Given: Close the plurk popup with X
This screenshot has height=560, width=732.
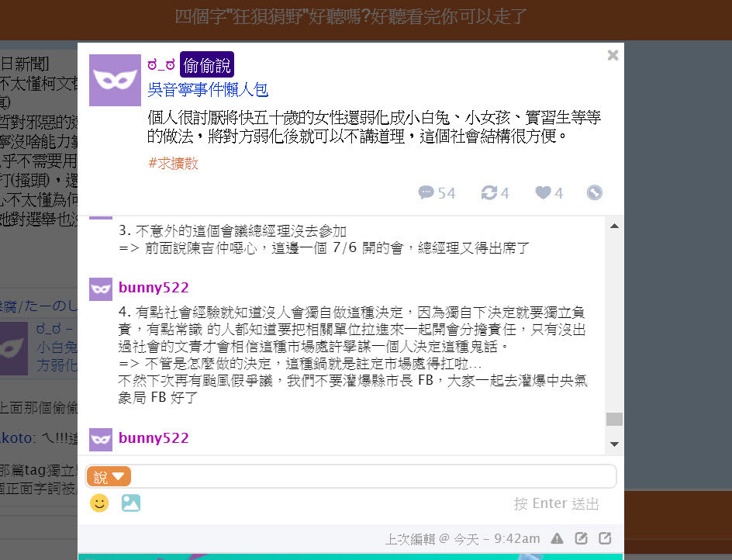Looking at the screenshot, I should pos(613,55).
